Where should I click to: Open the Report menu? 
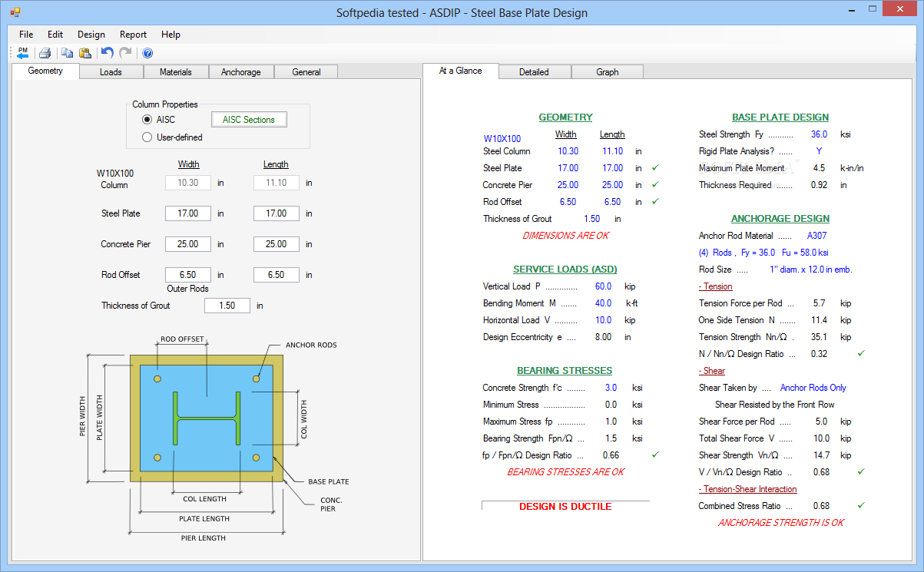coord(133,35)
